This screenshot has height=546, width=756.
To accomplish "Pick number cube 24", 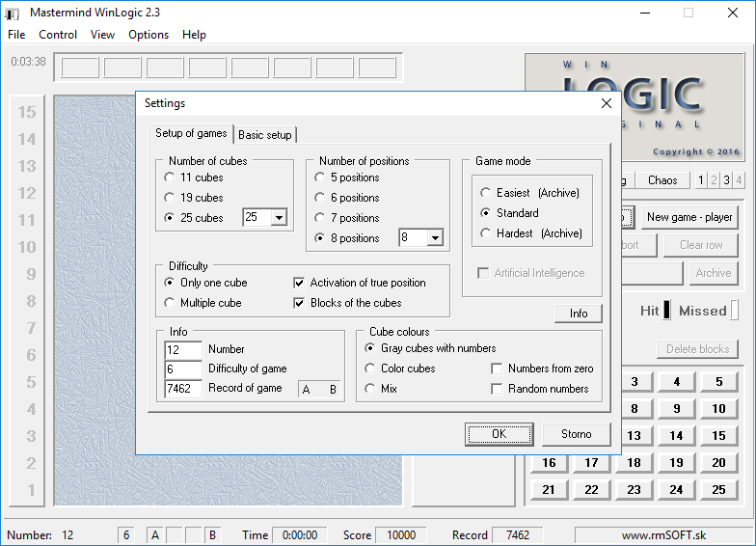I will [x=677, y=490].
